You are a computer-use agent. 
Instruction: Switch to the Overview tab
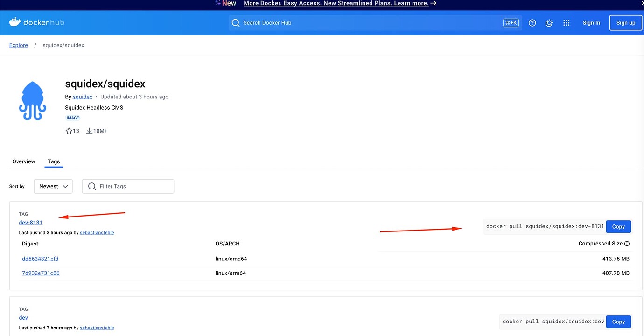(24, 161)
